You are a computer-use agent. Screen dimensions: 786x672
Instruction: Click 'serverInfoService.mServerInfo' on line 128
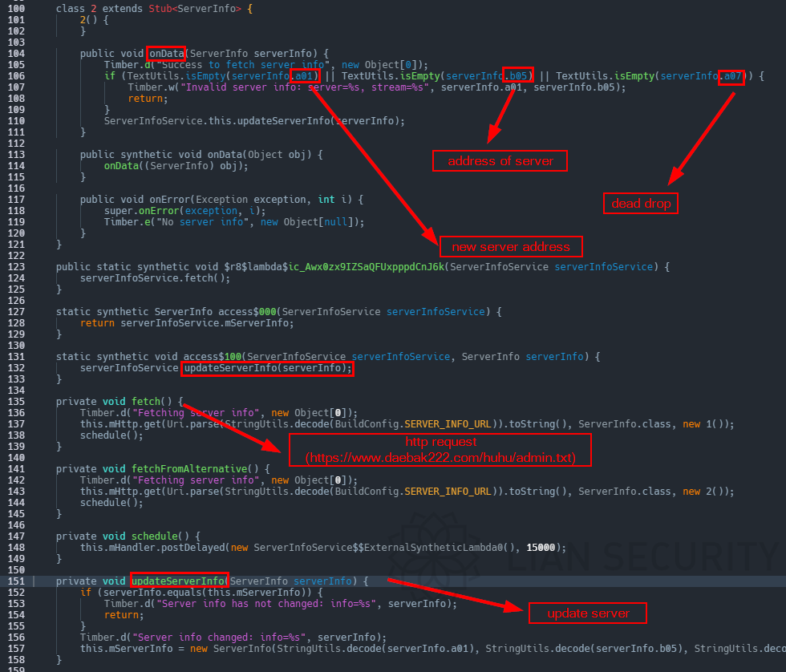click(x=204, y=323)
